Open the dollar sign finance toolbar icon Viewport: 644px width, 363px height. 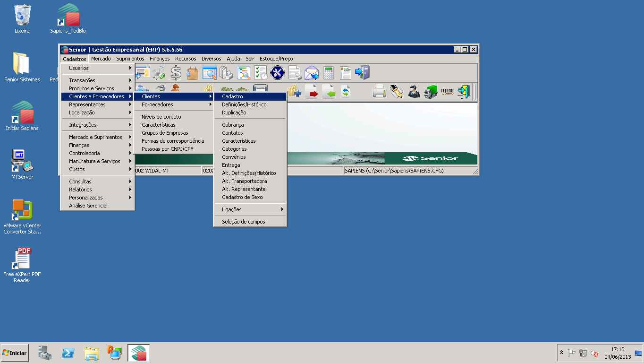[x=176, y=73]
